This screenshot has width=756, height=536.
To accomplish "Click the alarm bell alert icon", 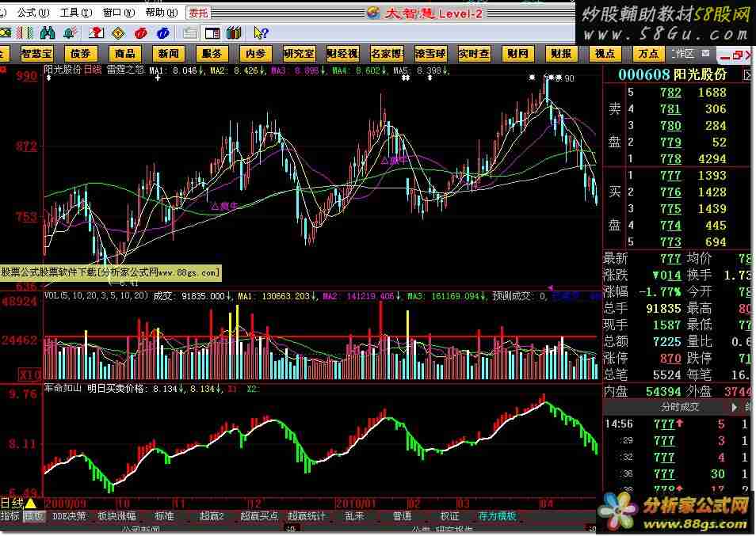I will click(x=70, y=32).
